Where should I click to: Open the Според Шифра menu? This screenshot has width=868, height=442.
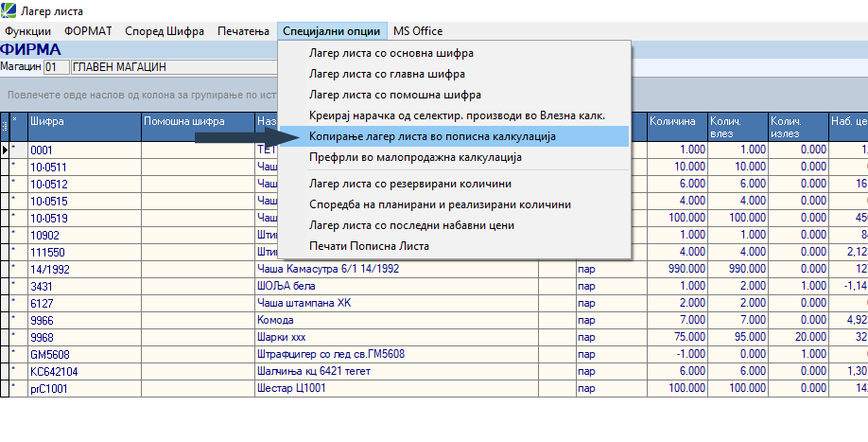(165, 31)
